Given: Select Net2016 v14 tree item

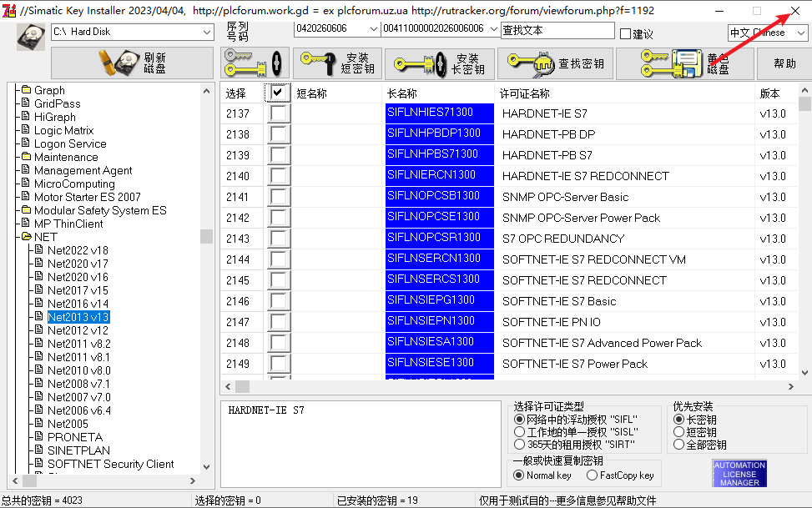Looking at the screenshot, I should [x=78, y=304].
